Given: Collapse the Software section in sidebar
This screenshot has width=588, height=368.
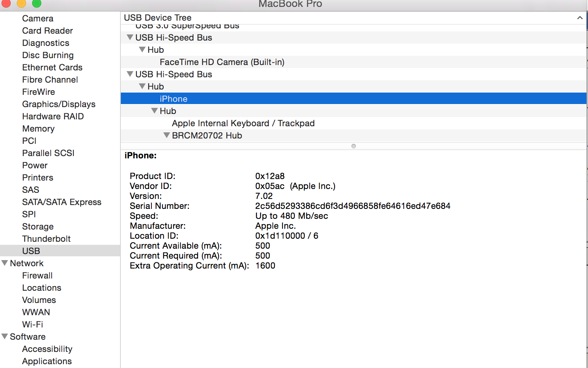Looking at the screenshot, I should (x=5, y=337).
